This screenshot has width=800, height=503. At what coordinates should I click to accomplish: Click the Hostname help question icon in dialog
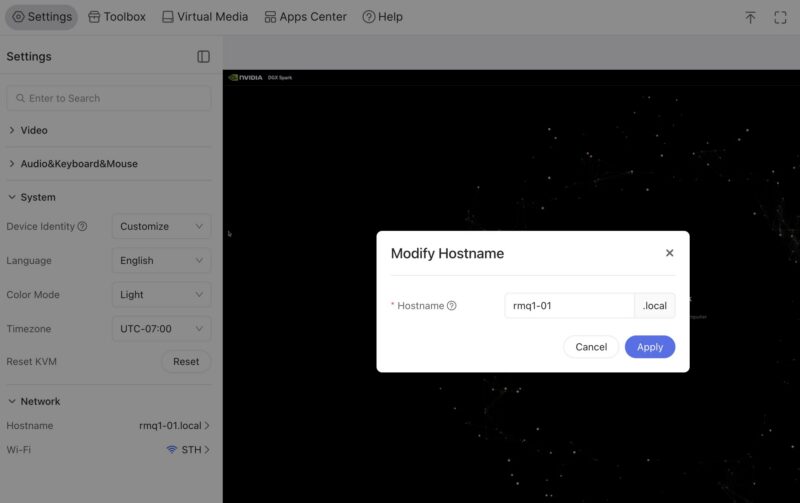click(x=452, y=306)
